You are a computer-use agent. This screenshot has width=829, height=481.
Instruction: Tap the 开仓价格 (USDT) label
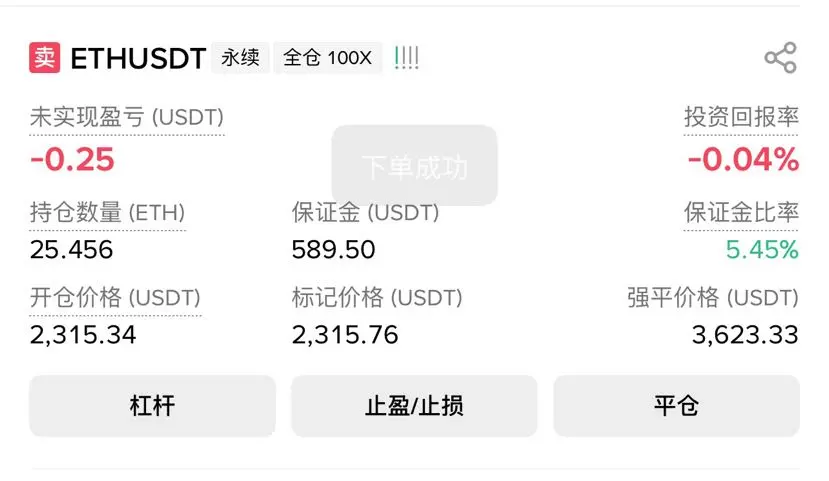tap(115, 297)
